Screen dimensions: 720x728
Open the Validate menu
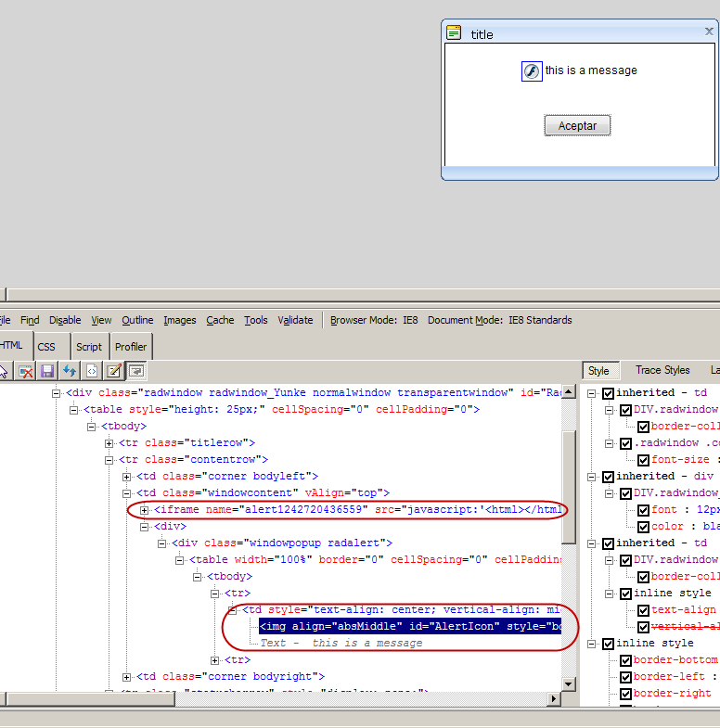coord(295,320)
